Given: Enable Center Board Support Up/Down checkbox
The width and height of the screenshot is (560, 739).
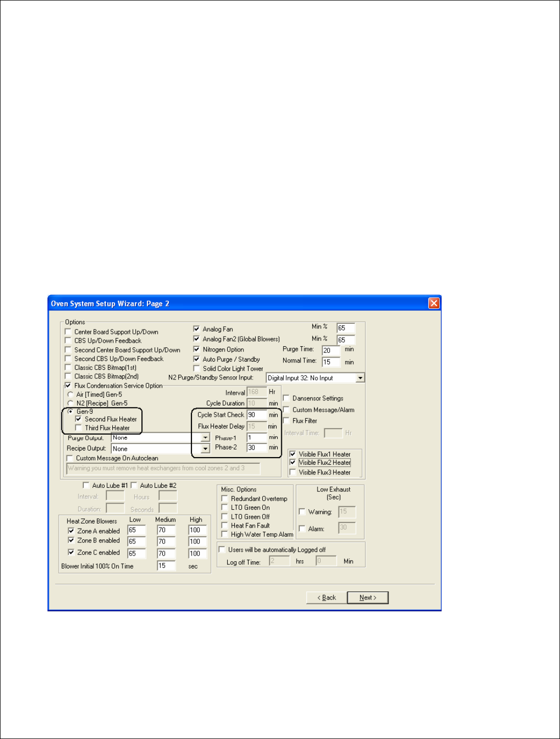Looking at the screenshot, I should pyautogui.click(x=68, y=331).
